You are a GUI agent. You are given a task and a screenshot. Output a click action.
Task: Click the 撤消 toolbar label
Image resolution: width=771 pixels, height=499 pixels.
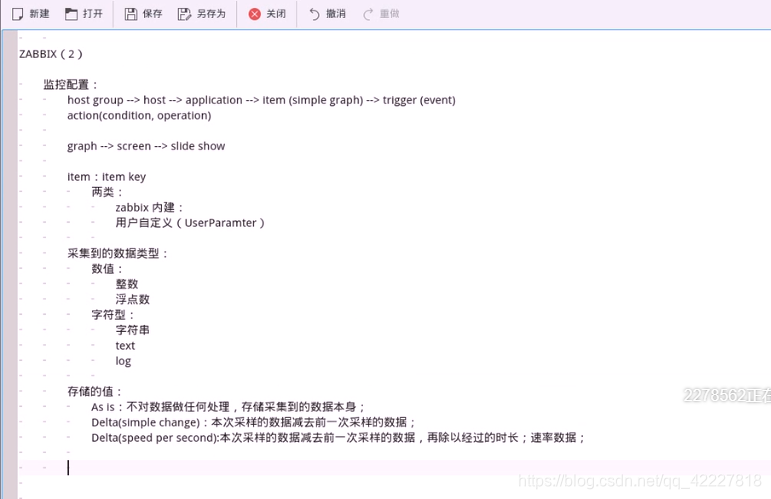pyautogui.click(x=336, y=14)
